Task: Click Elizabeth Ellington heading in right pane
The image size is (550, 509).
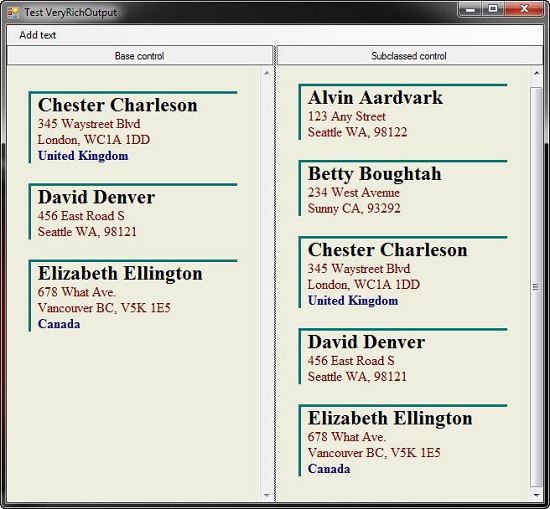Action: click(x=390, y=418)
